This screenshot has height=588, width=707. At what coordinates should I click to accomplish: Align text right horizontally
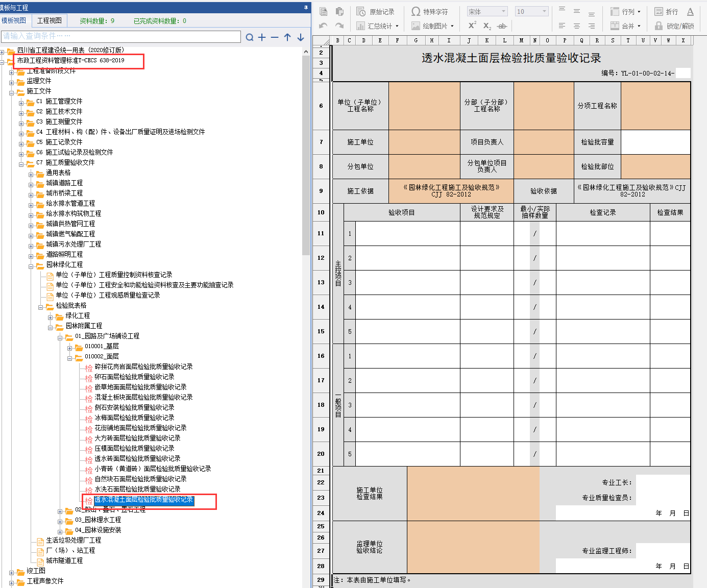[x=592, y=26]
